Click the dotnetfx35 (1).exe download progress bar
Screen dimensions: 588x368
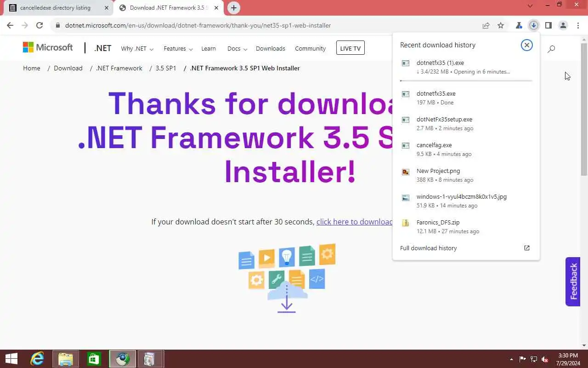[466, 80]
